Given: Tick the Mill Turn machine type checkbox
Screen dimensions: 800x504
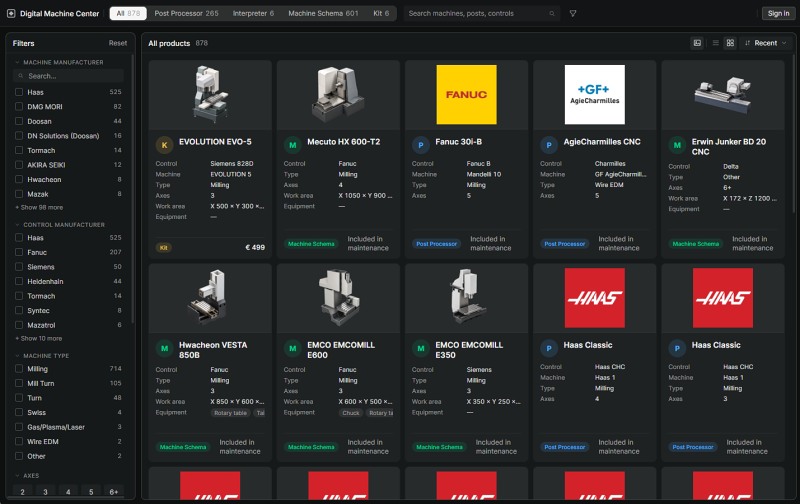Looking at the screenshot, I should coord(19,384).
